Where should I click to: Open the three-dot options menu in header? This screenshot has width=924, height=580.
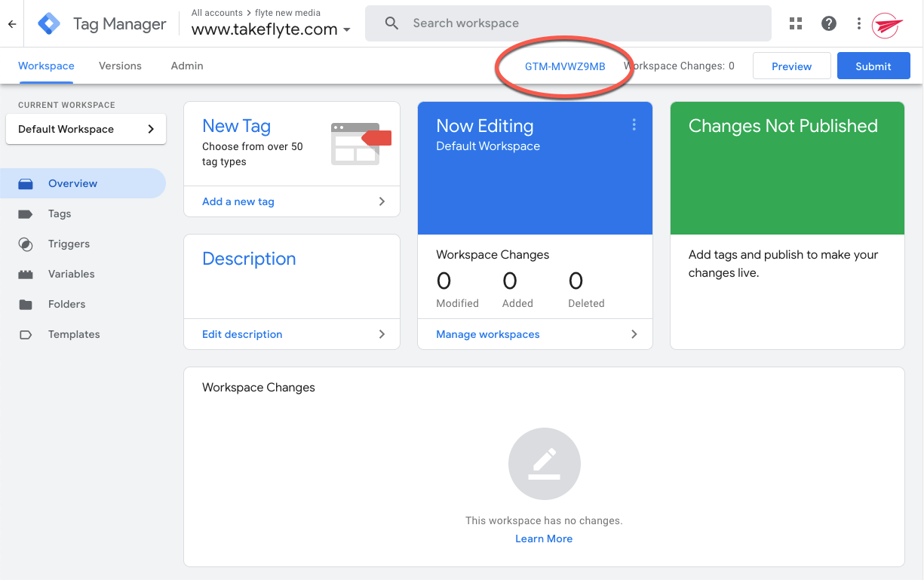pyautogui.click(x=858, y=23)
